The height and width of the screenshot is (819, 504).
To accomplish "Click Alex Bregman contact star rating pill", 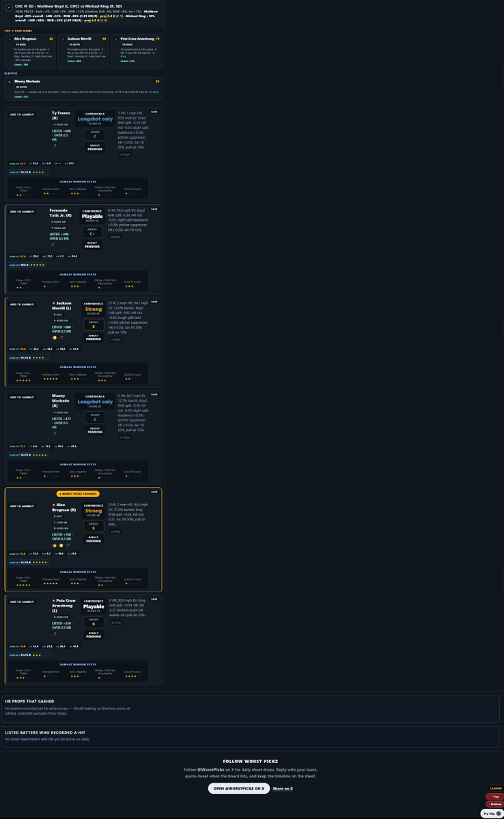I will (28, 563).
